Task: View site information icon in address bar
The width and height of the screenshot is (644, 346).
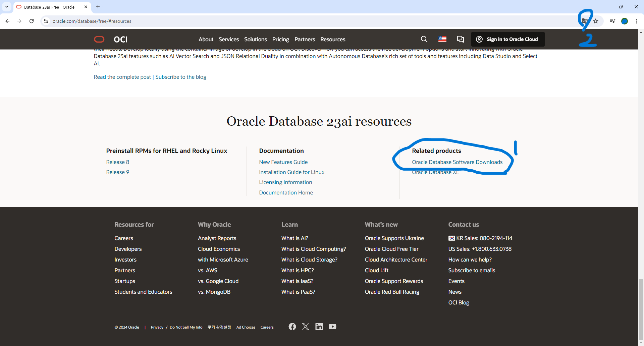Action: click(x=46, y=21)
